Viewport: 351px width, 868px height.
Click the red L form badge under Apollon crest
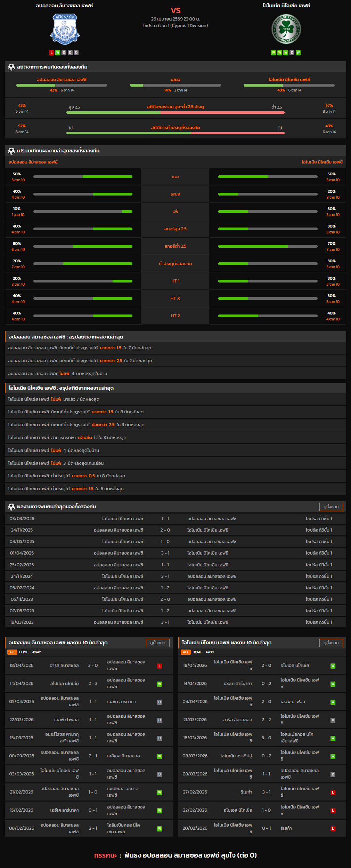51,53
